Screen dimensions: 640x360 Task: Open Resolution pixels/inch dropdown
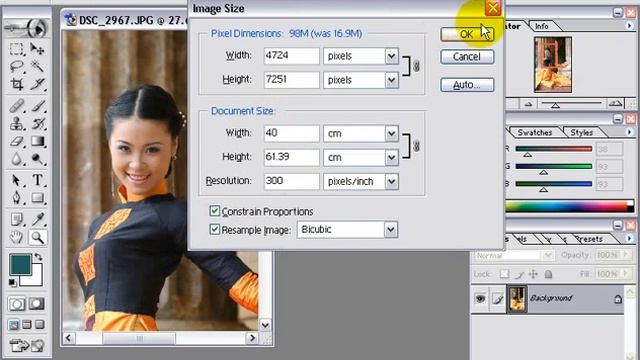coord(391,181)
